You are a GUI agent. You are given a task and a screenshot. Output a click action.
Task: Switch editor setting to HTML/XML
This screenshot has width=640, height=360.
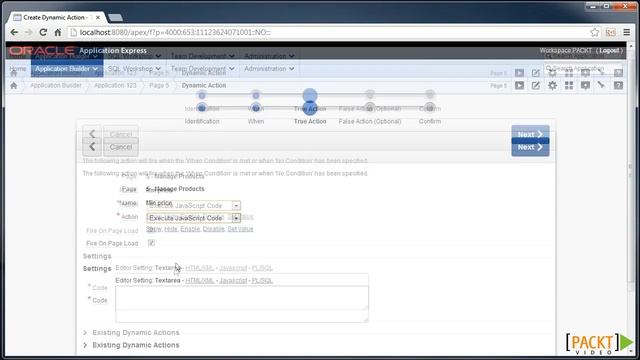pos(200,280)
